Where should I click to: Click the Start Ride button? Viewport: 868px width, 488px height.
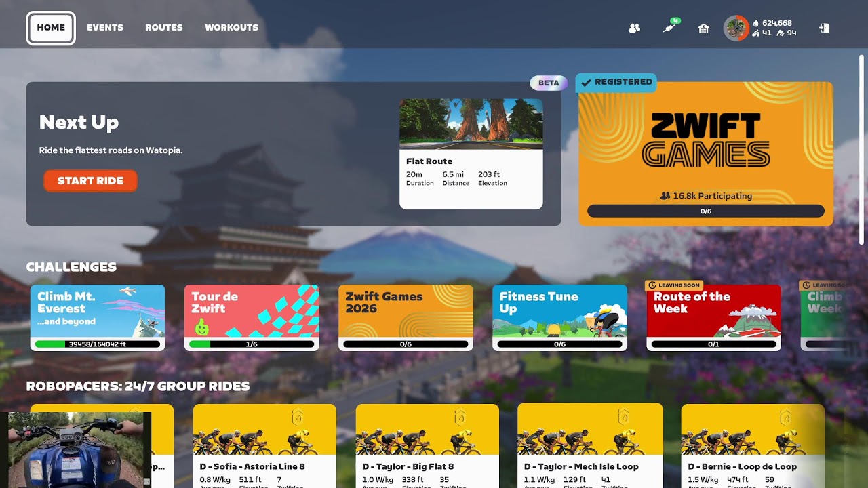coord(90,181)
